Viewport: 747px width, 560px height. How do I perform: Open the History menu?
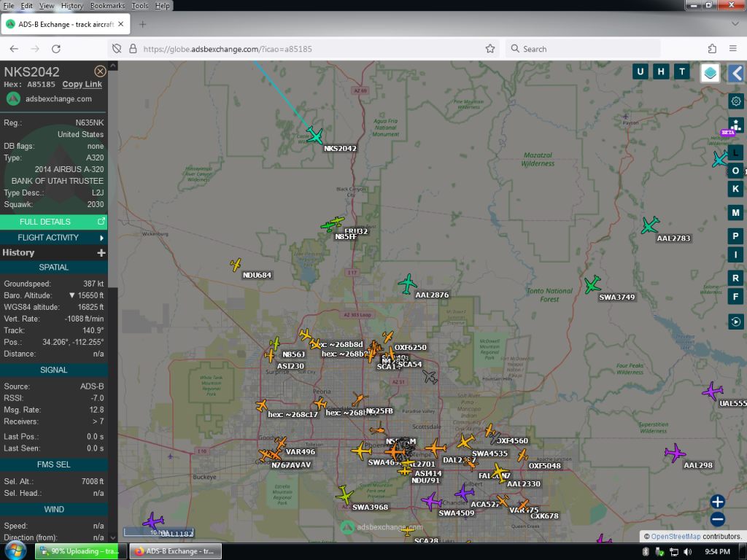coord(72,6)
